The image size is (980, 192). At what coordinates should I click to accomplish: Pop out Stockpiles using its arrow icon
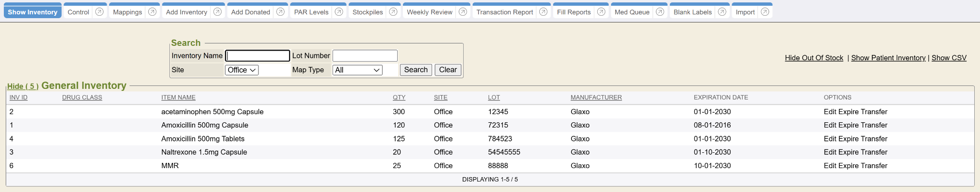click(393, 12)
